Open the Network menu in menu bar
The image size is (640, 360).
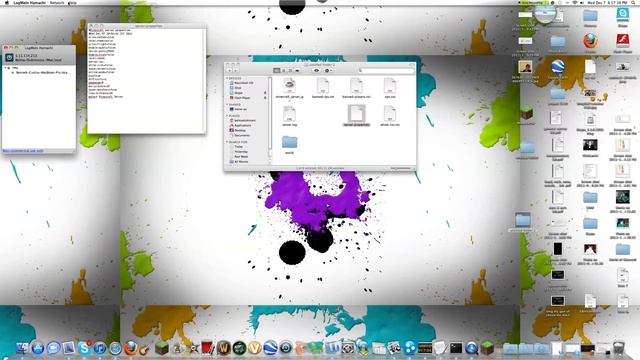point(57,2)
